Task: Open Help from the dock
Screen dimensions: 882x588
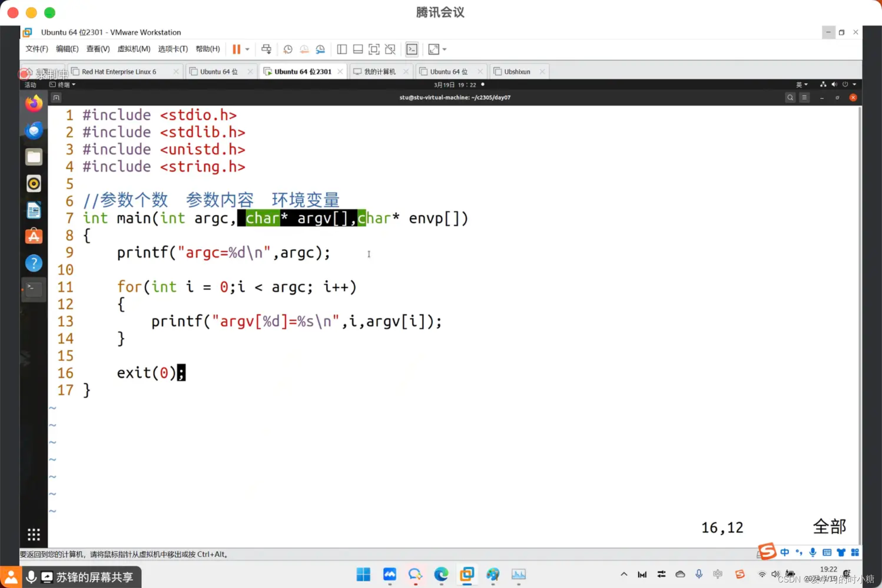Action: pos(34,263)
